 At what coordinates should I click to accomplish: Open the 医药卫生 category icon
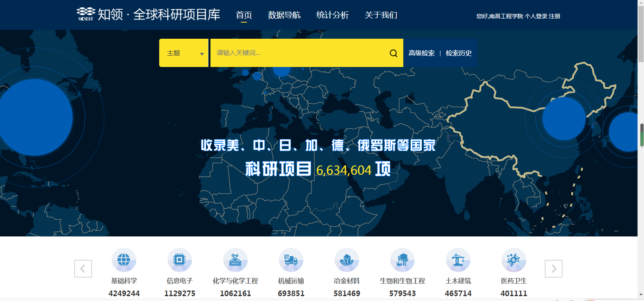click(x=514, y=260)
